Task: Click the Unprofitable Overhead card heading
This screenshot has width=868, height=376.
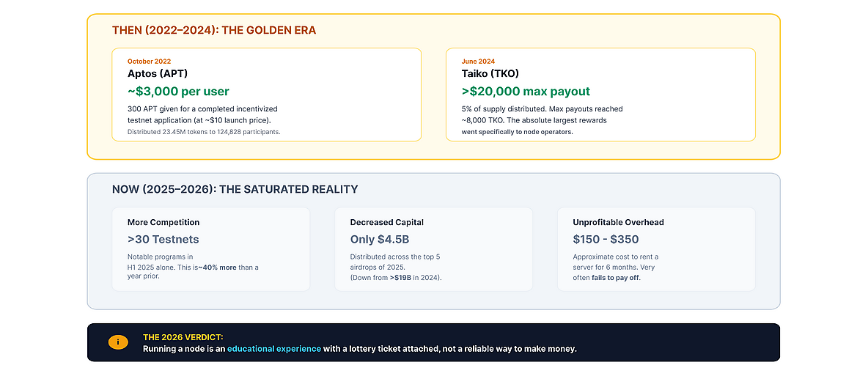Action: pos(618,222)
